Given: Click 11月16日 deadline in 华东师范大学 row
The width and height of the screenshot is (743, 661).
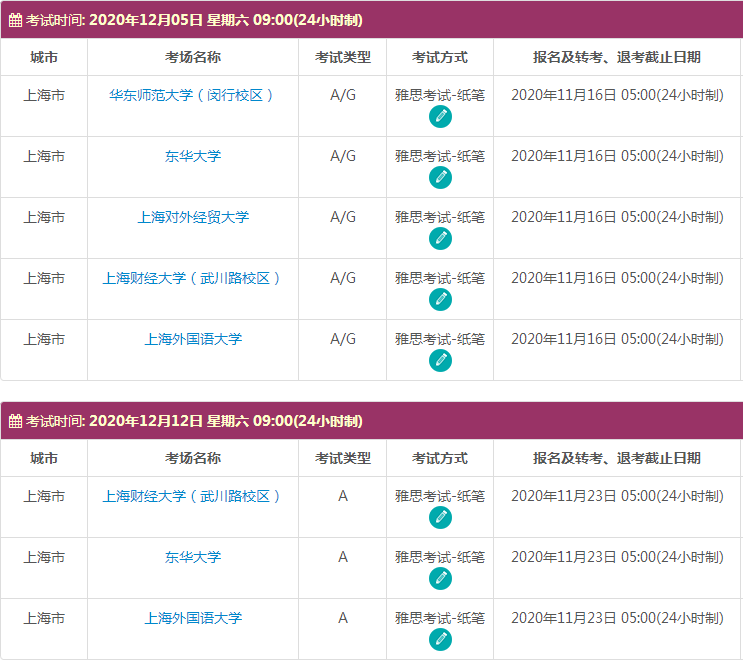Looking at the screenshot, I should tap(617, 95).
